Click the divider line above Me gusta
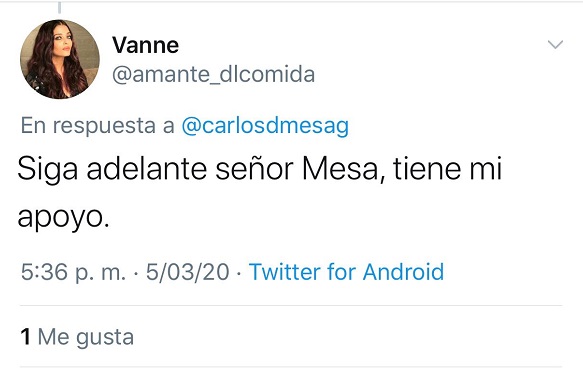583x373 pixels. coord(291,306)
